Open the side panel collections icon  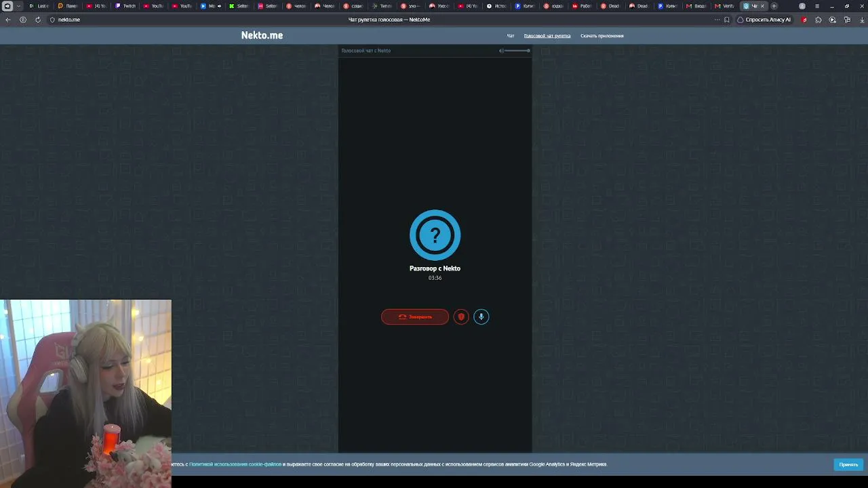[x=847, y=20]
